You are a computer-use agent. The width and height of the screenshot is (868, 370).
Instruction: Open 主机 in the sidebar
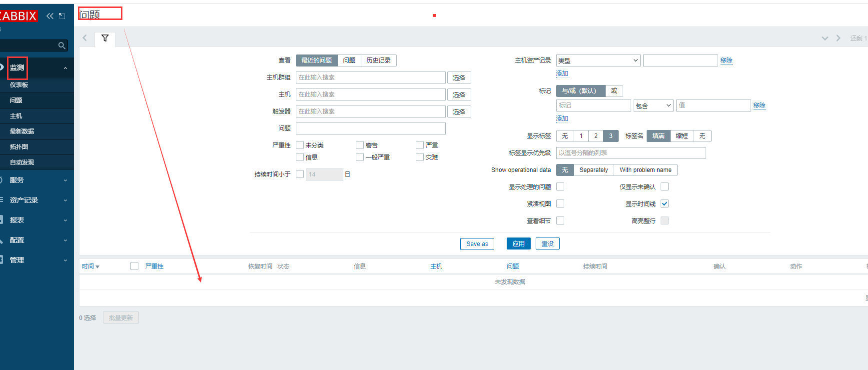tap(16, 116)
